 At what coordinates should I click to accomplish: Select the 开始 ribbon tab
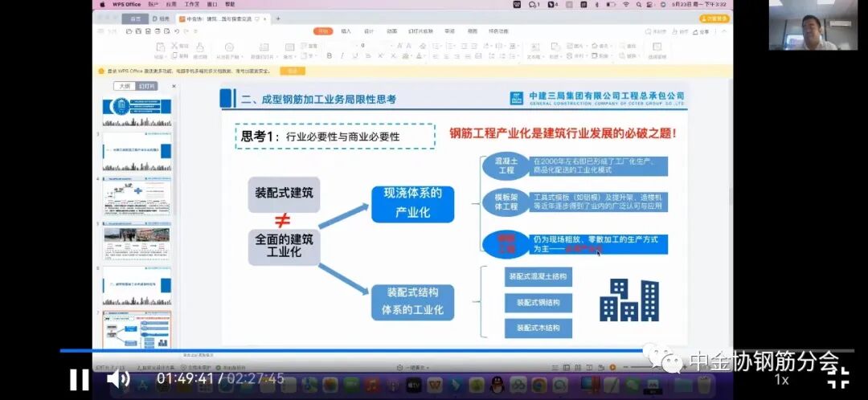(x=323, y=31)
